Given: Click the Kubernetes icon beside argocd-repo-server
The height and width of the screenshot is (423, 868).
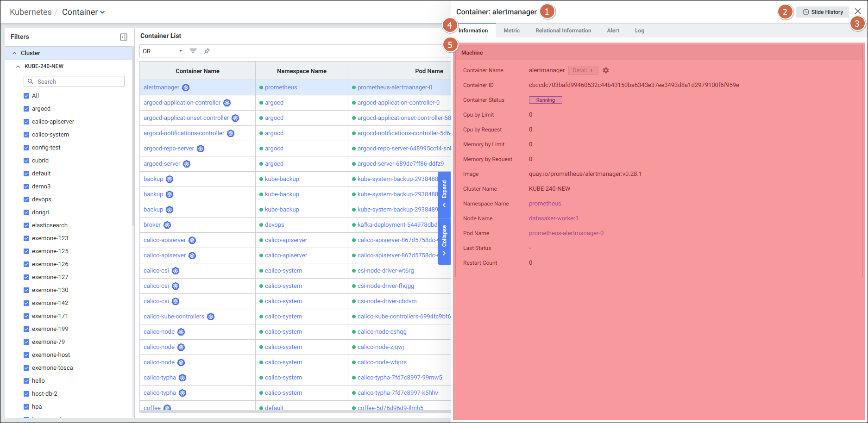Looking at the screenshot, I should tap(201, 149).
